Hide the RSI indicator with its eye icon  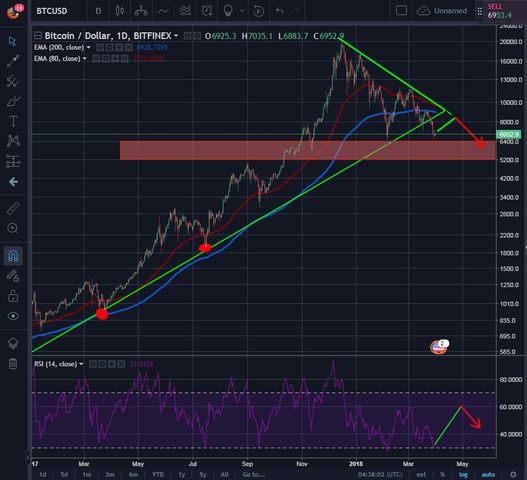pyautogui.click(x=93, y=364)
